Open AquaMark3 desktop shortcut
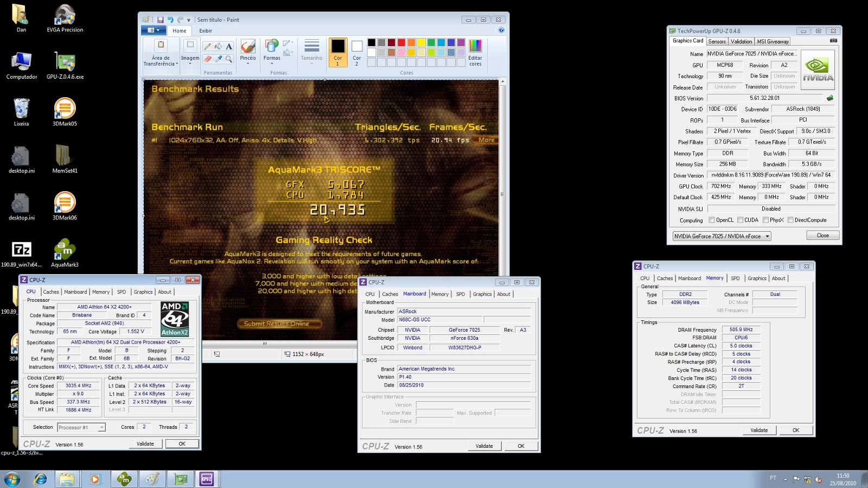The height and width of the screenshot is (488, 868). click(x=65, y=253)
